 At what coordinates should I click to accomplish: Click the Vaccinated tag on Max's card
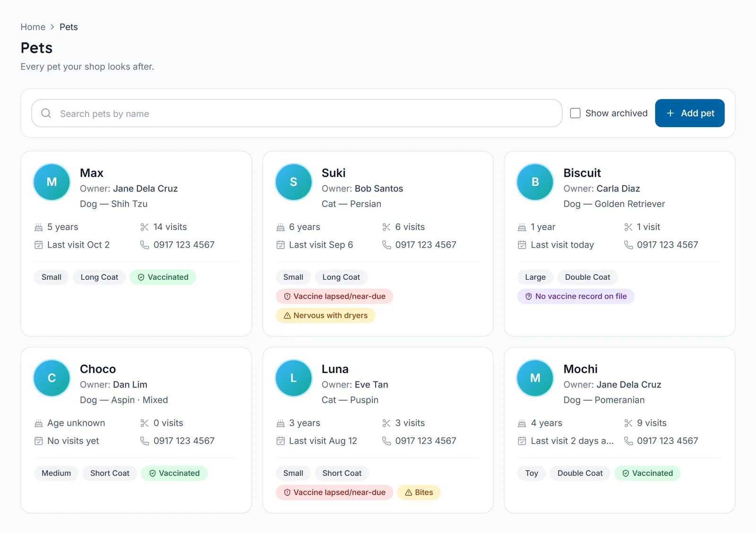tap(163, 277)
